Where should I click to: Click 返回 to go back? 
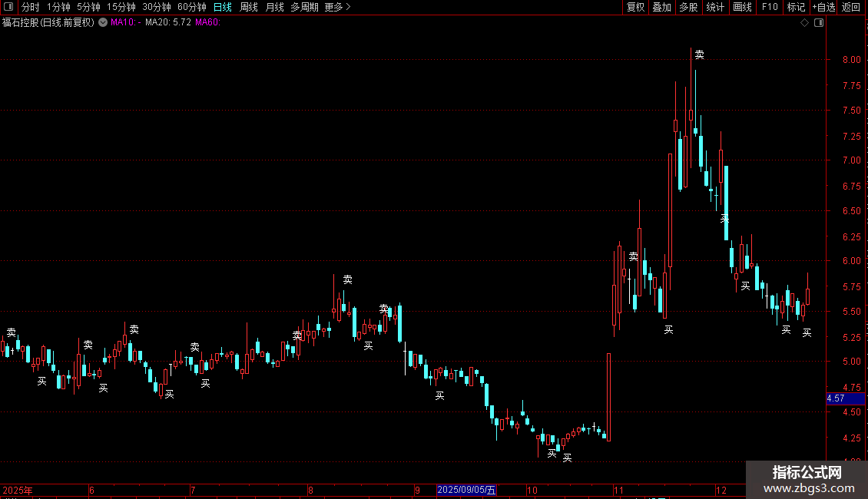point(851,7)
